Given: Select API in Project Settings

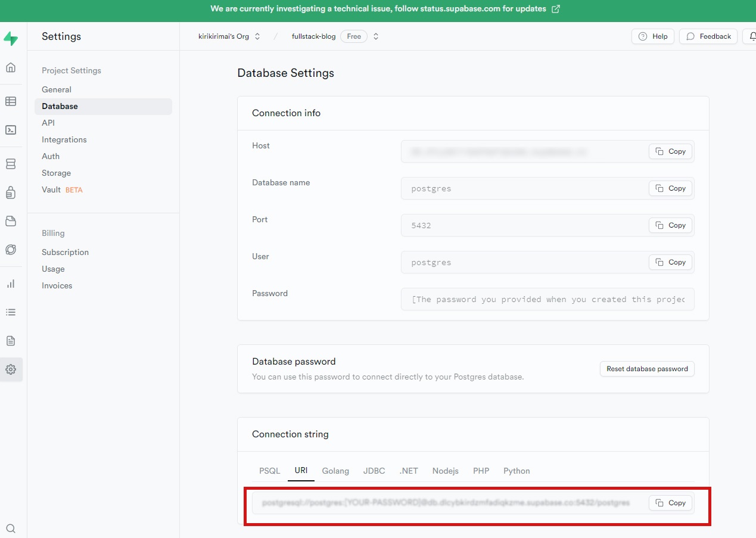Looking at the screenshot, I should tap(48, 123).
